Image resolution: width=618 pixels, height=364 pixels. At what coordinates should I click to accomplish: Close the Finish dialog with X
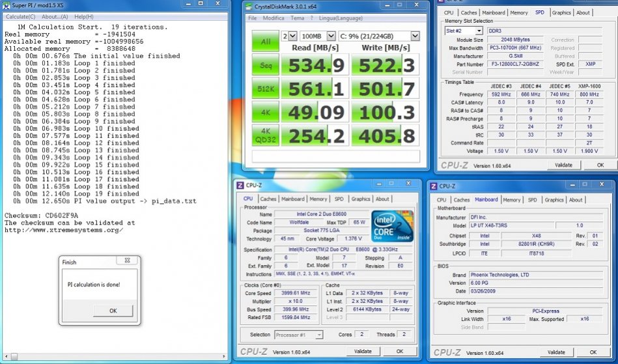[127, 260]
